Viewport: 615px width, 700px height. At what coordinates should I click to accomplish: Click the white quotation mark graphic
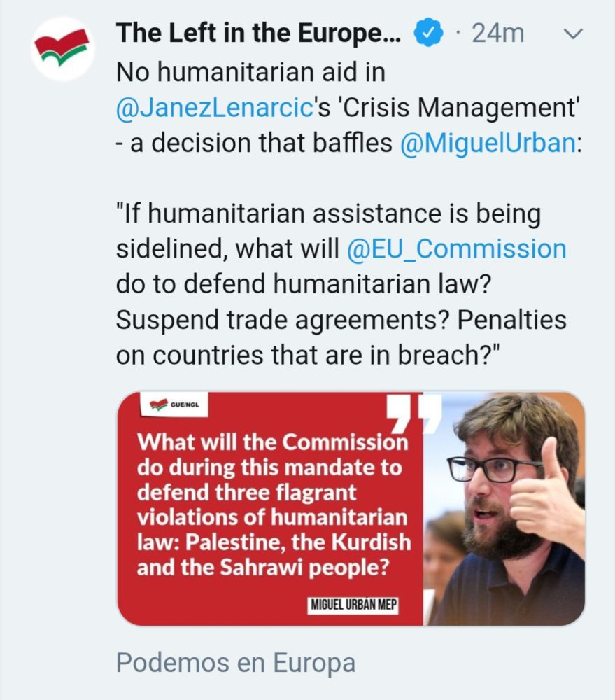click(413, 414)
